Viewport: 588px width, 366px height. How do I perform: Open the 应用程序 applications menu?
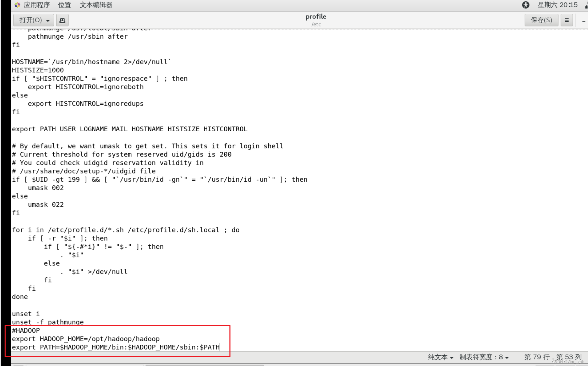tap(37, 5)
